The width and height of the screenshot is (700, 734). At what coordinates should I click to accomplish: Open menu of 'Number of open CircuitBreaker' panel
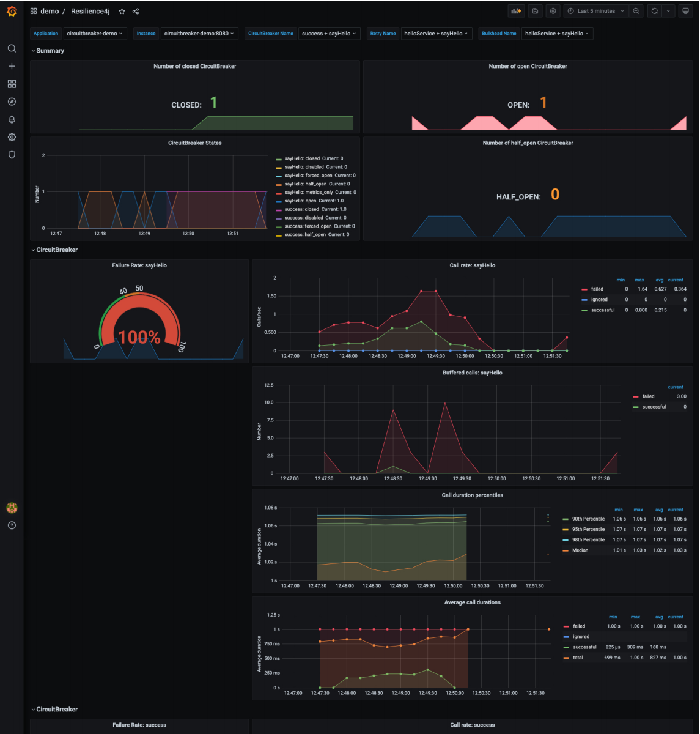click(528, 66)
